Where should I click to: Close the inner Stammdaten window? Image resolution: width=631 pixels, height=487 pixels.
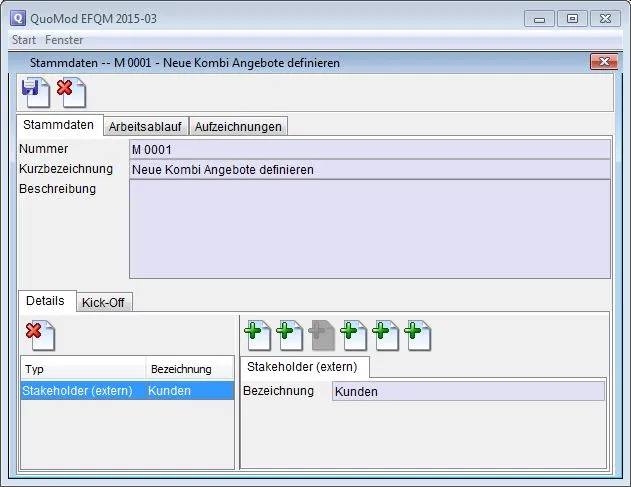point(603,62)
